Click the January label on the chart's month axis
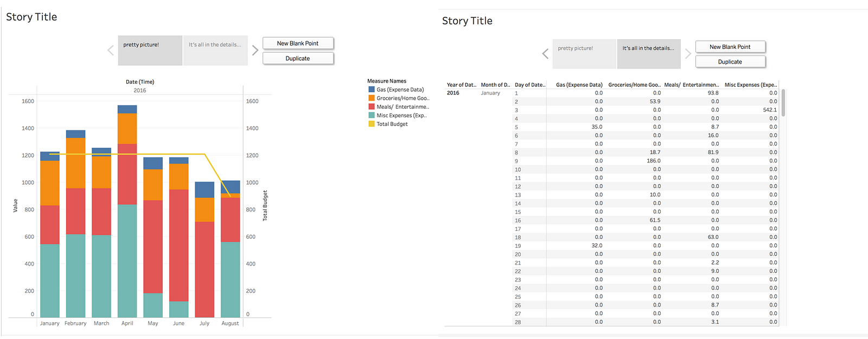 point(49,323)
